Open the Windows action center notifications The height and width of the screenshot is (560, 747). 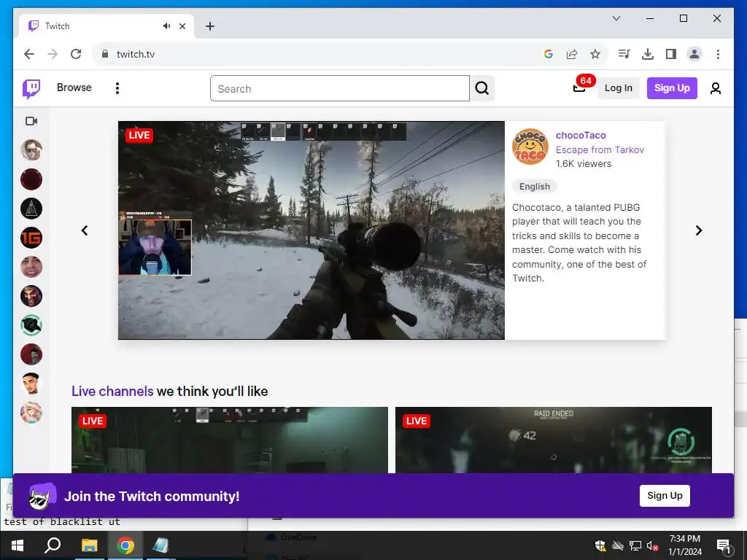(723, 546)
